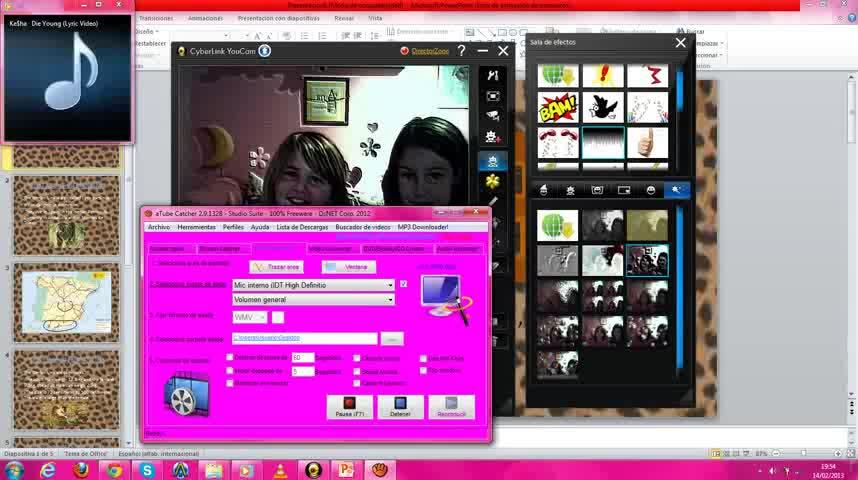Open the Archivo menu in aTube Catcher

click(x=159, y=227)
